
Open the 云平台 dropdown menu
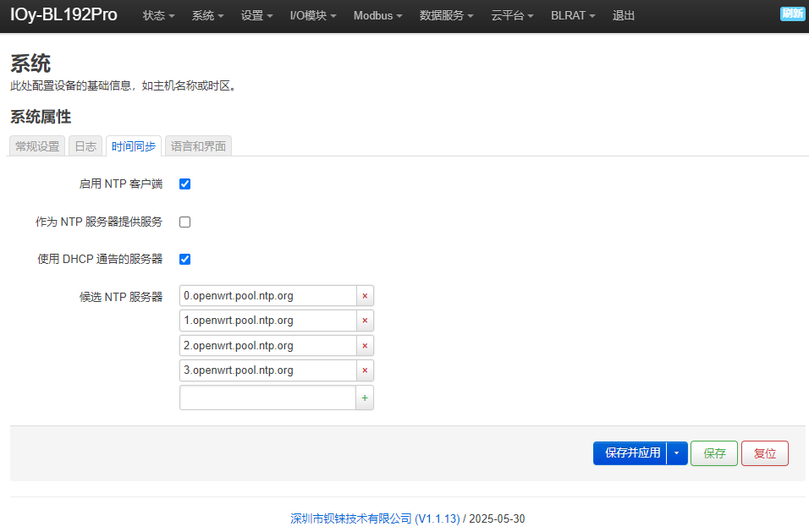(x=512, y=15)
